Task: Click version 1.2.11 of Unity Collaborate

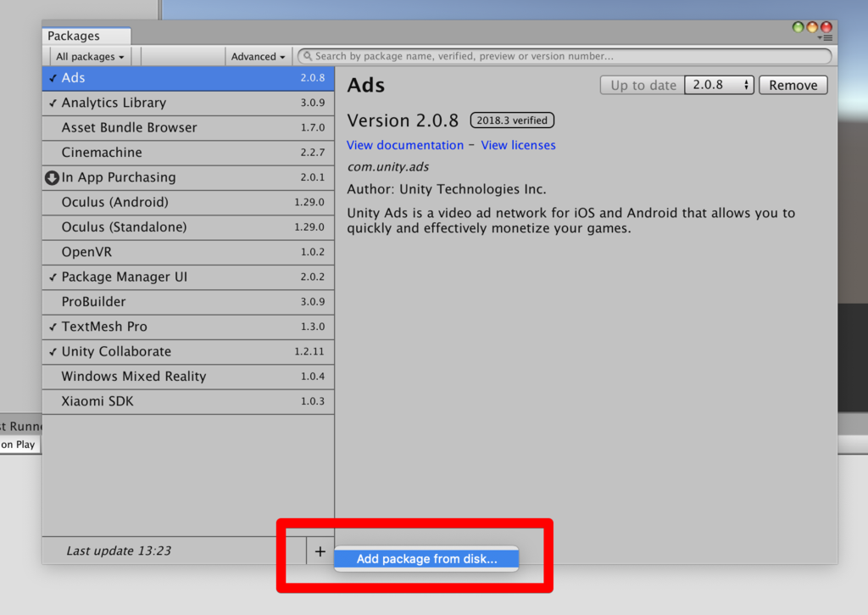Action: (x=309, y=352)
